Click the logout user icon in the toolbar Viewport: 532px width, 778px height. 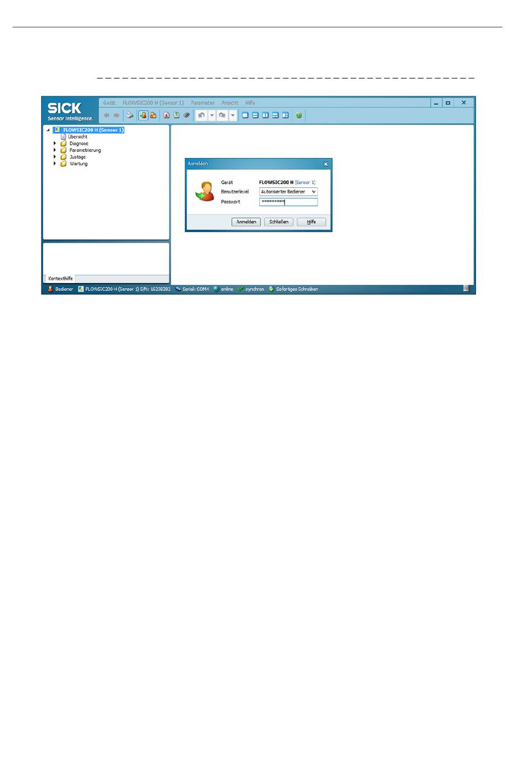(153, 115)
